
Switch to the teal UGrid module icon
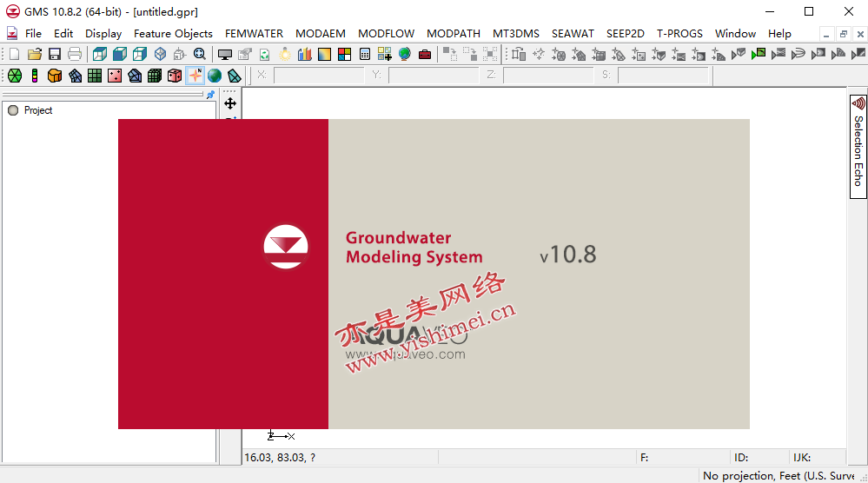pyautogui.click(x=235, y=76)
